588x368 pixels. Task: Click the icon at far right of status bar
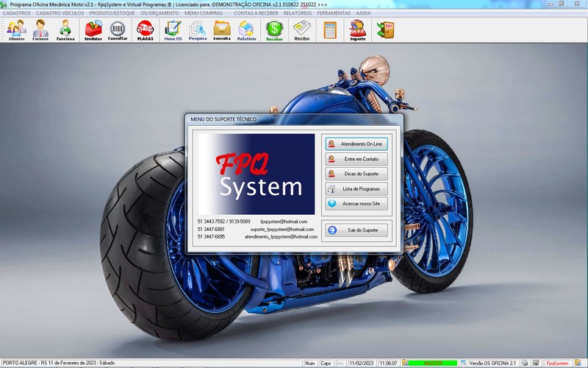578,363
